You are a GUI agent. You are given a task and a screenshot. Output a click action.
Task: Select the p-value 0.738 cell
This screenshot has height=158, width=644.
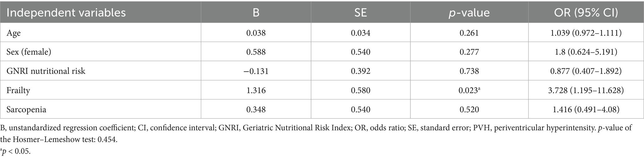coord(469,71)
